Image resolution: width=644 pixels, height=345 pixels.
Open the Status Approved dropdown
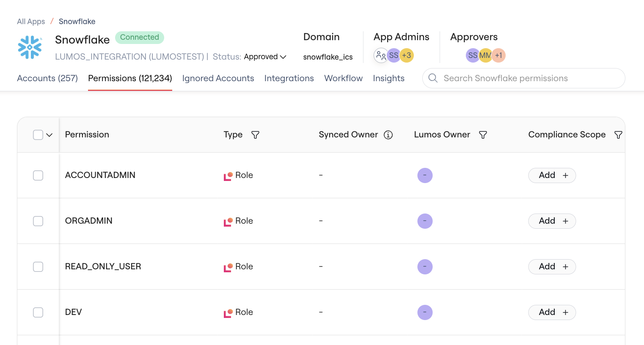coord(265,57)
